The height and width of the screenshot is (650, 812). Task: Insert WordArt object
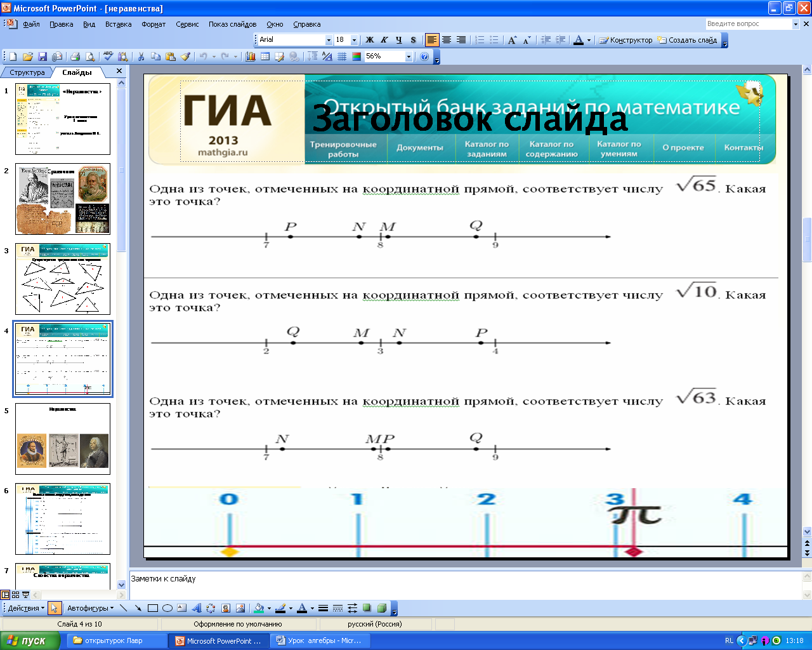coord(197,608)
